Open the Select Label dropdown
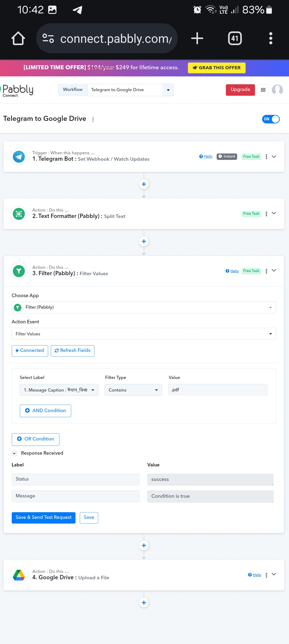This screenshot has height=644, width=289. coord(59,390)
